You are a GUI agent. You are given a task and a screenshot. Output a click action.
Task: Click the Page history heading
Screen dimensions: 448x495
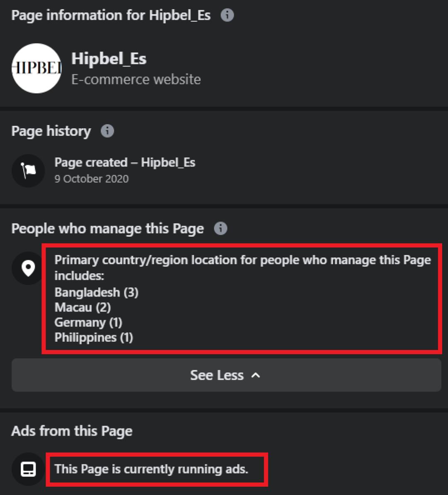coord(51,131)
